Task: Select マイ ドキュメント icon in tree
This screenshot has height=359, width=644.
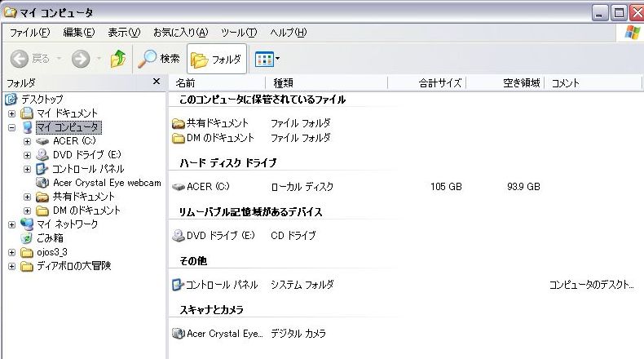Action: (x=27, y=113)
